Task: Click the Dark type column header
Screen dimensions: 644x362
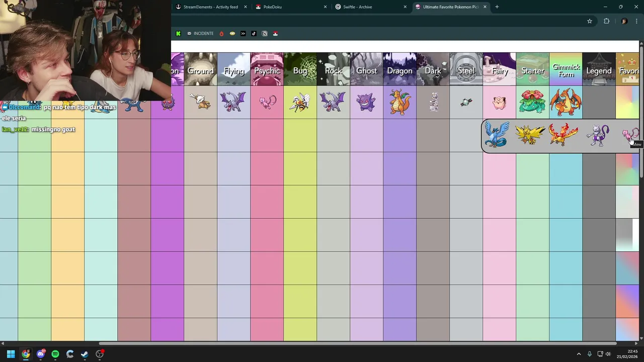Action: [433, 69]
